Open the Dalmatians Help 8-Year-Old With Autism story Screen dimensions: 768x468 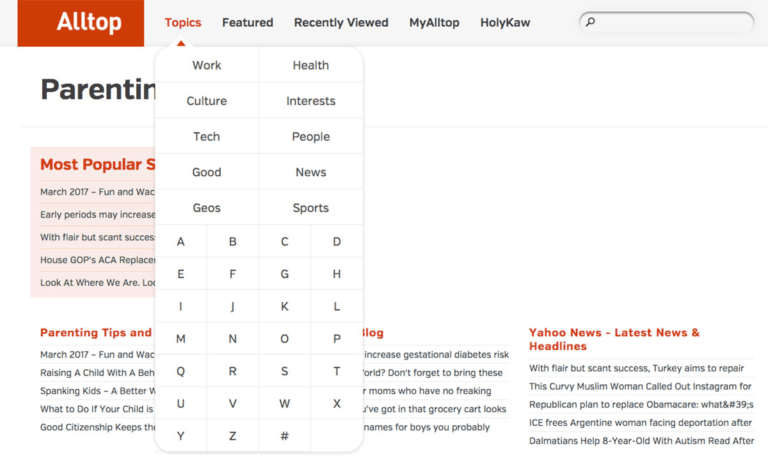tap(640, 440)
